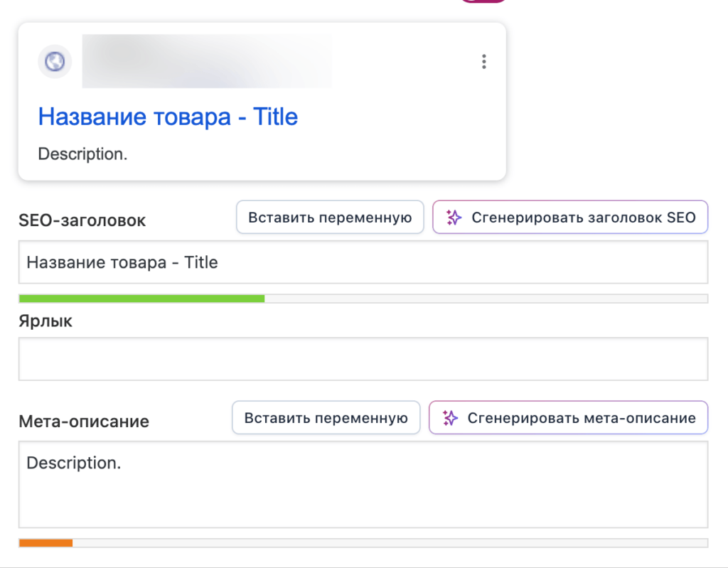Click the orange meta description length bar
The width and height of the screenshot is (728, 568).
tap(45, 543)
